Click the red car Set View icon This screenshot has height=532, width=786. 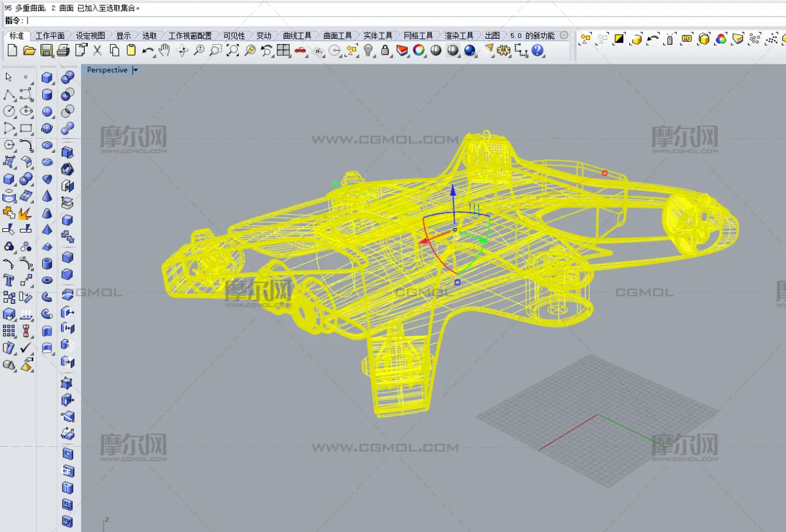[300, 50]
